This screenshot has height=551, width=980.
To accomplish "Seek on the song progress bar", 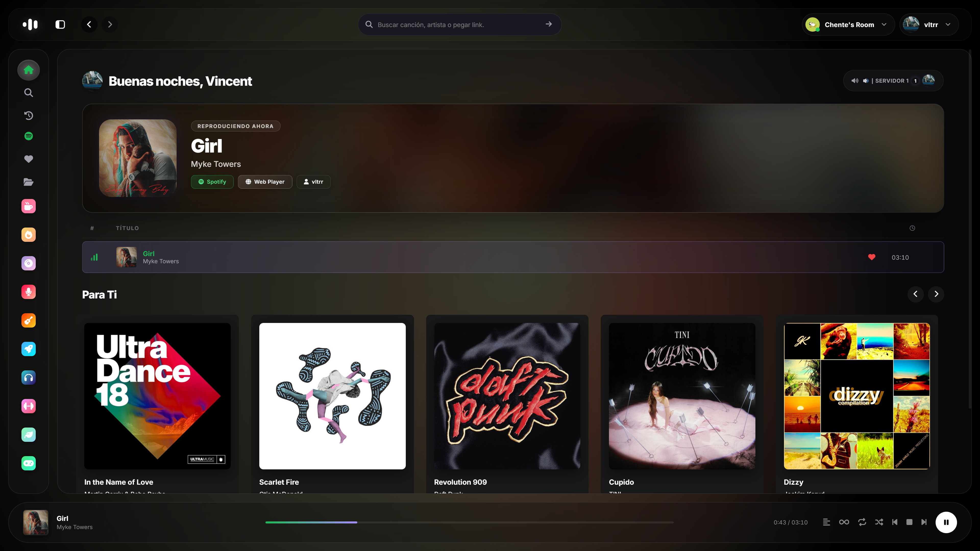I will [x=469, y=522].
